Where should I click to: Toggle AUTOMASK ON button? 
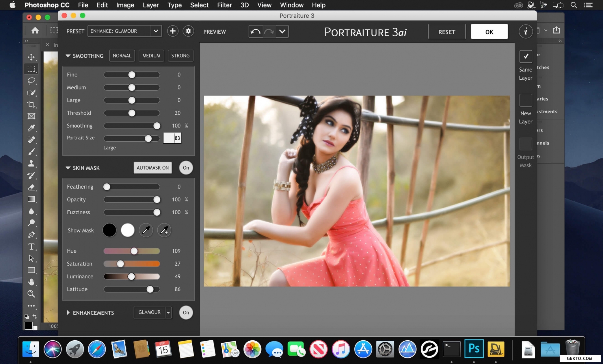(x=153, y=168)
